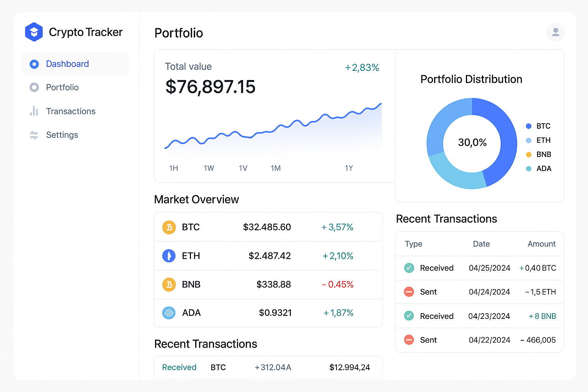This screenshot has height=392, width=588.
Task: Click the BNB coin icon in Market Overview
Action: (x=169, y=284)
